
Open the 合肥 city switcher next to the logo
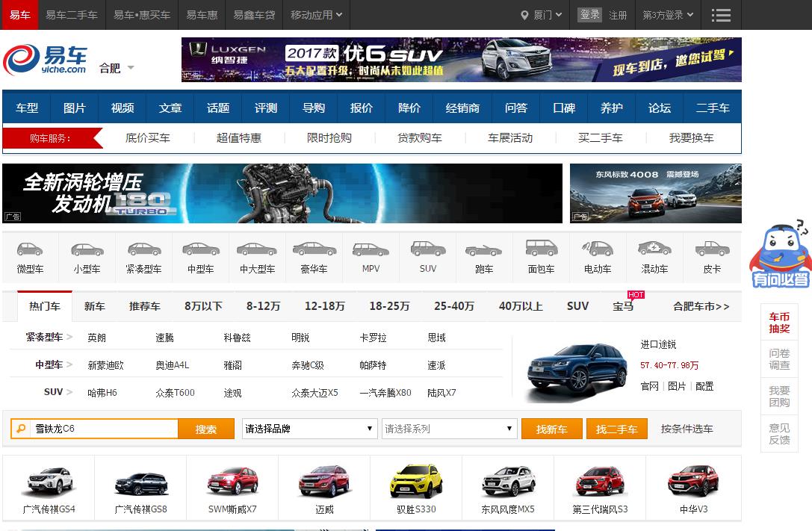tap(117, 68)
